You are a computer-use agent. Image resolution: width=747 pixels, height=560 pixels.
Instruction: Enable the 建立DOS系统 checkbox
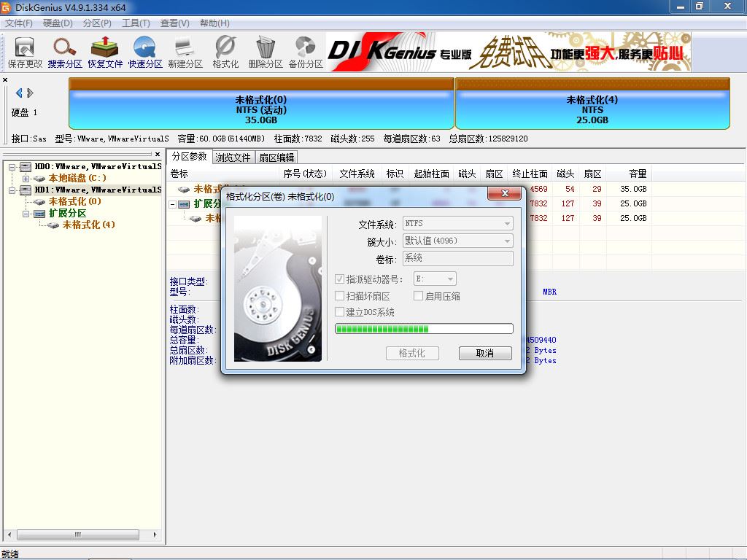[340, 312]
